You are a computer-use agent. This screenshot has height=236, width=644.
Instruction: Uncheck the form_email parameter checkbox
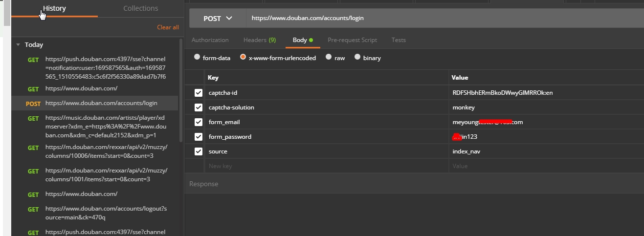click(199, 122)
